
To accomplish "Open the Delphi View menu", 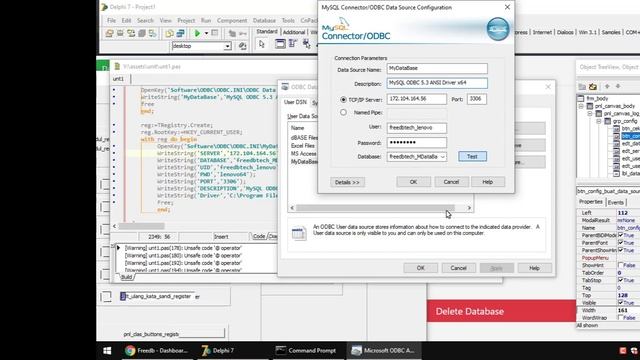I will pyautogui.click(x=165, y=20).
